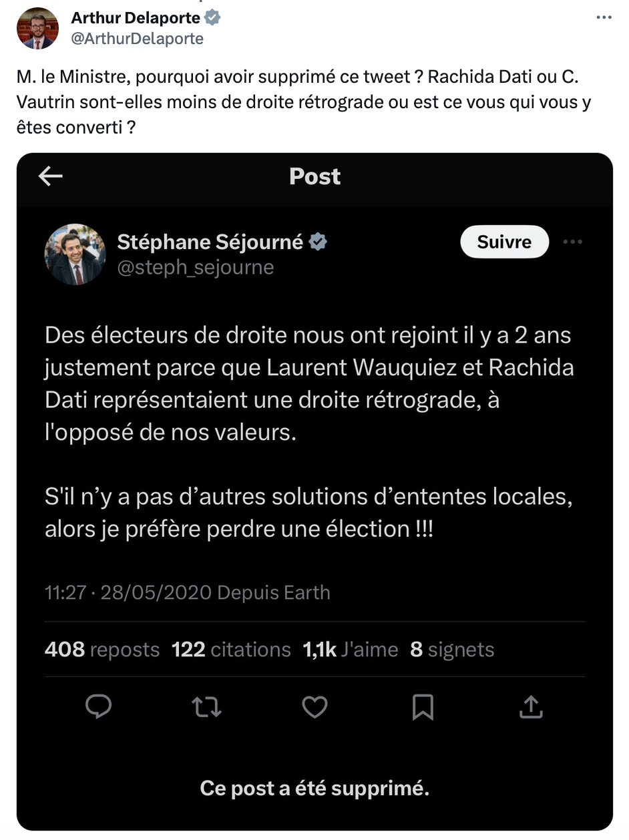Open options menu next to Suivre
This screenshot has width=629, height=840.
572,242
